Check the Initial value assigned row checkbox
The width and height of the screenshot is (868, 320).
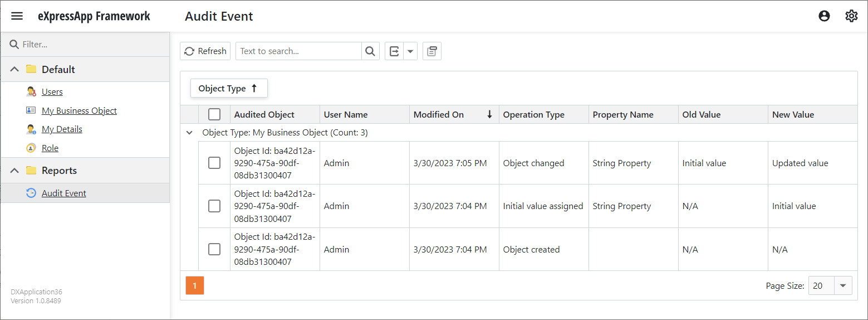point(214,206)
